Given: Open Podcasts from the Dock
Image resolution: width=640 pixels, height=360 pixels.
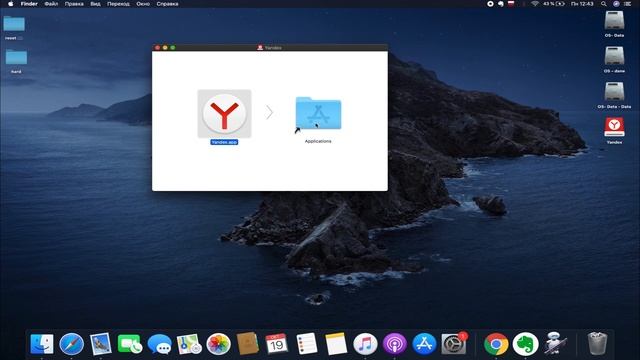Looking at the screenshot, I should point(395,344).
